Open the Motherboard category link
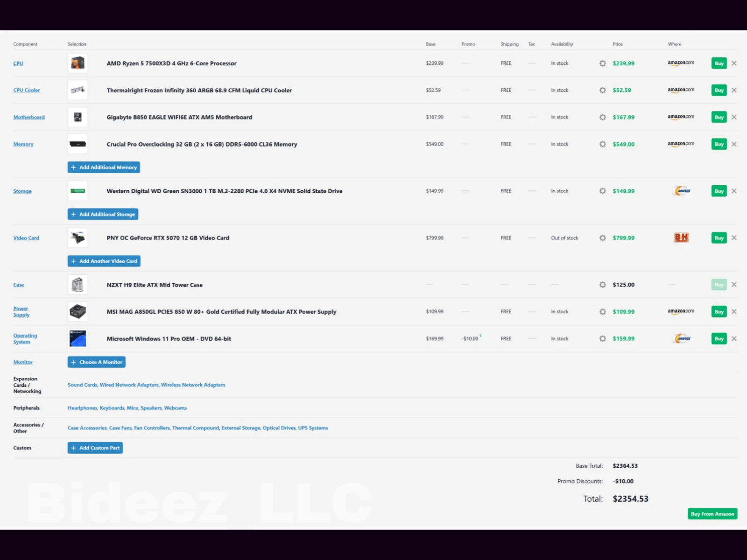This screenshot has height=560, width=747. 29,118
